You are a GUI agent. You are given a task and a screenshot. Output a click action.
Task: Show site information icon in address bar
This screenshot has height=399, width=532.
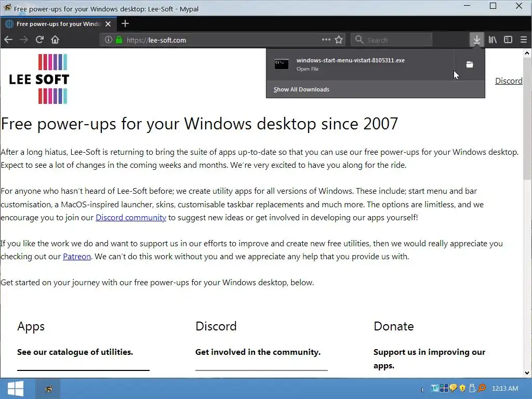108,39
